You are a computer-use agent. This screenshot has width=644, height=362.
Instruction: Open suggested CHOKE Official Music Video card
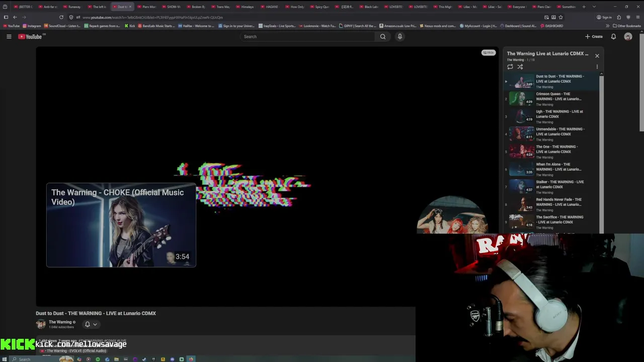pos(121,225)
